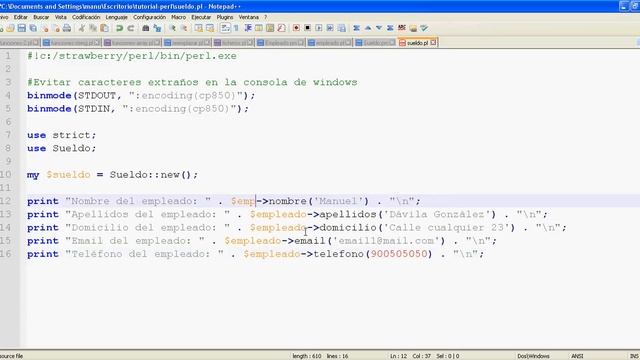Click the Replace toolbar icon

(x=157, y=28)
